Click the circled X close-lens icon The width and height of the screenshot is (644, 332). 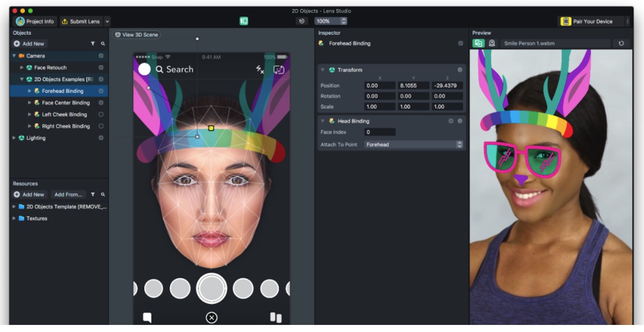(211, 317)
